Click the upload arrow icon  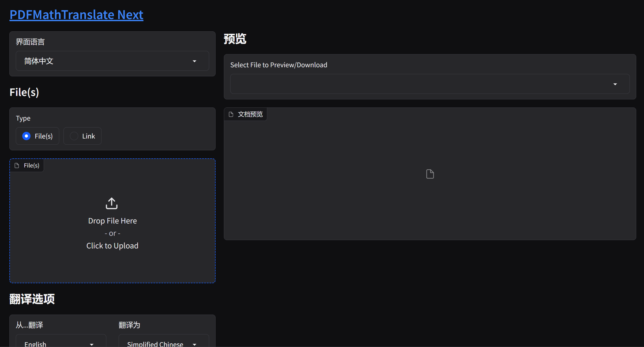click(x=112, y=203)
